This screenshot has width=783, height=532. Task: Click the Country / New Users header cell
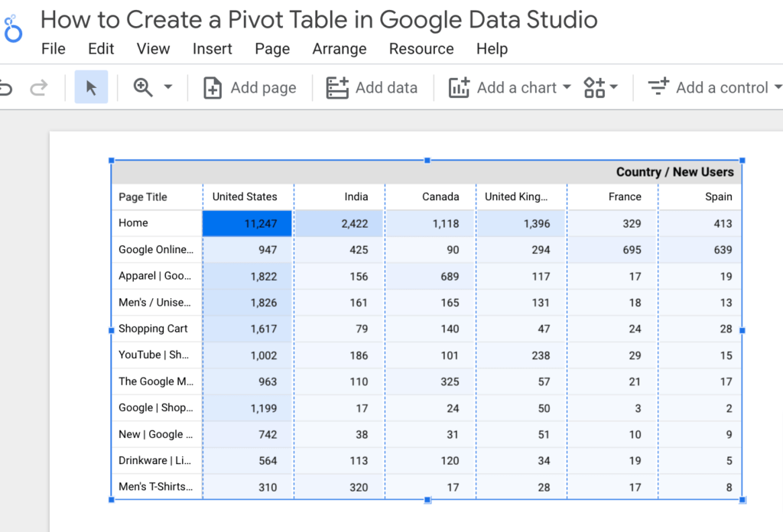click(677, 171)
